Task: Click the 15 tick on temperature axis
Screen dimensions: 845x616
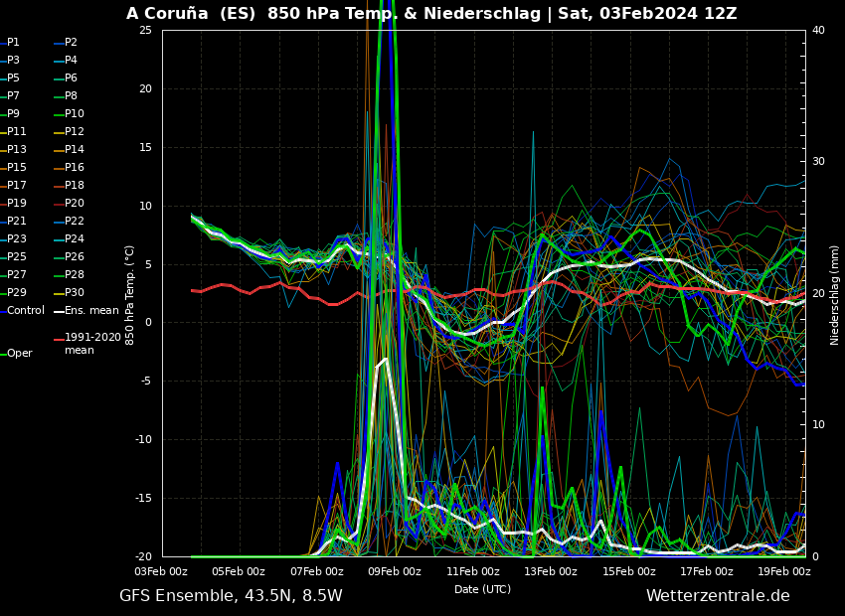Action: coord(145,147)
